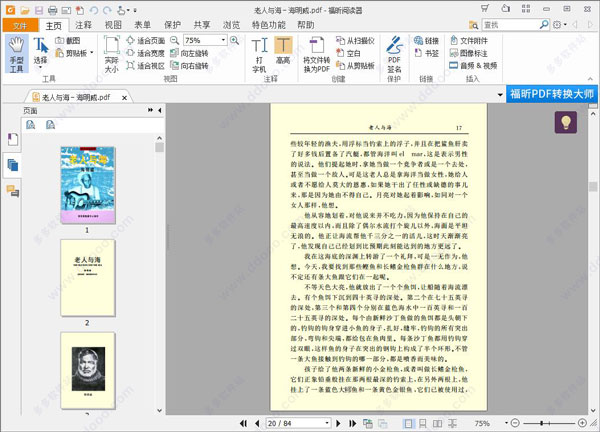The image size is (600, 432).
Task: Insert Audio & Video (音频 & 视频)
Action: point(473,66)
